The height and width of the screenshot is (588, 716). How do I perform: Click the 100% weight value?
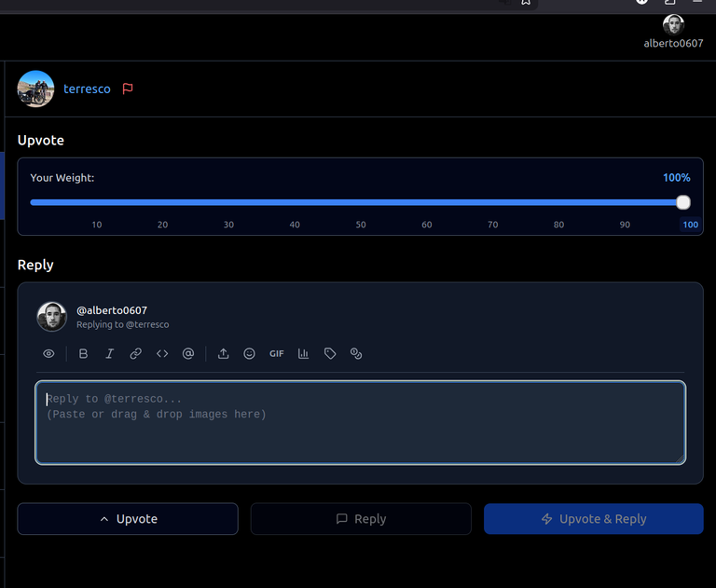point(676,178)
